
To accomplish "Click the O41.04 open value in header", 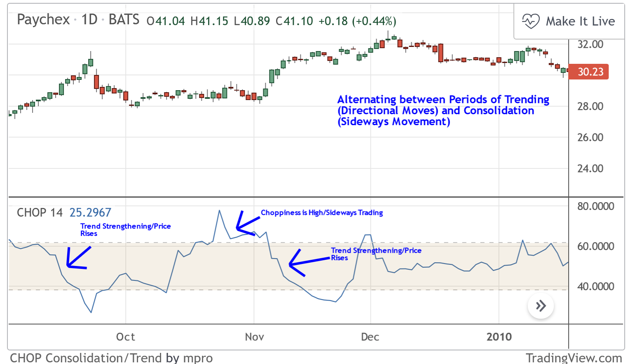I will (x=166, y=21).
